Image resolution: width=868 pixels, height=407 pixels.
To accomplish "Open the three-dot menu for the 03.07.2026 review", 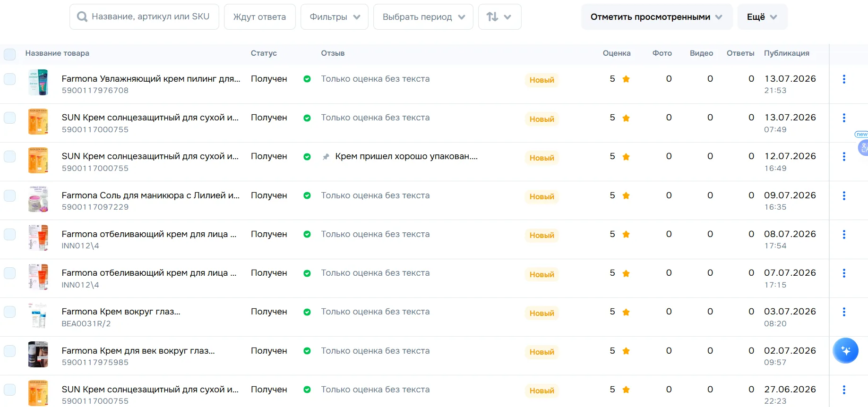I will [x=844, y=312].
